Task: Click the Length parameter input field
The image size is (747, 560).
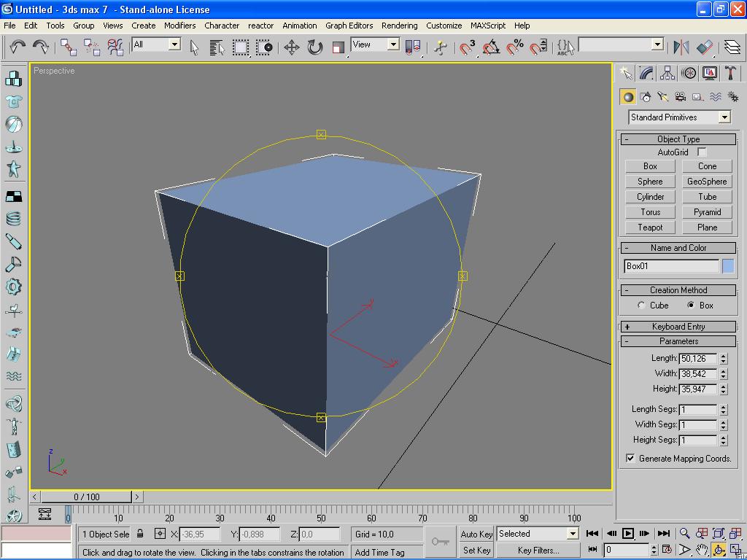Action: point(697,358)
